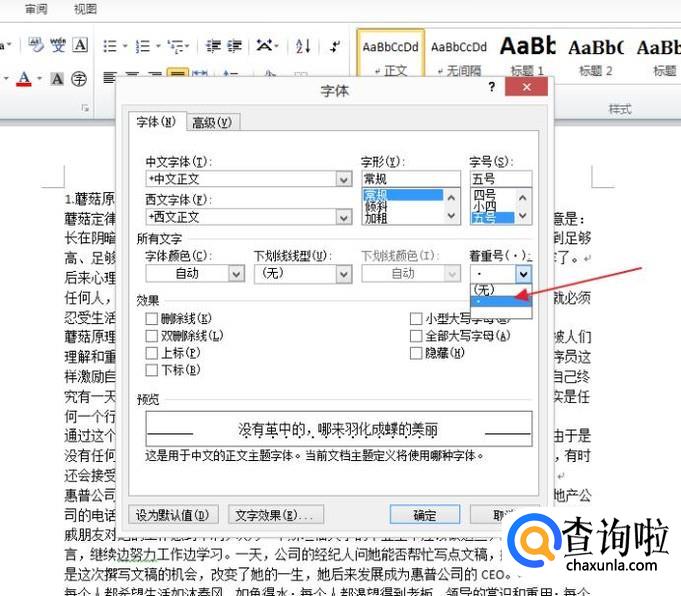Image resolution: width=681 pixels, height=596 pixels.
Task: Click the Align Left icon in ribbon
Action: point(109,77)
